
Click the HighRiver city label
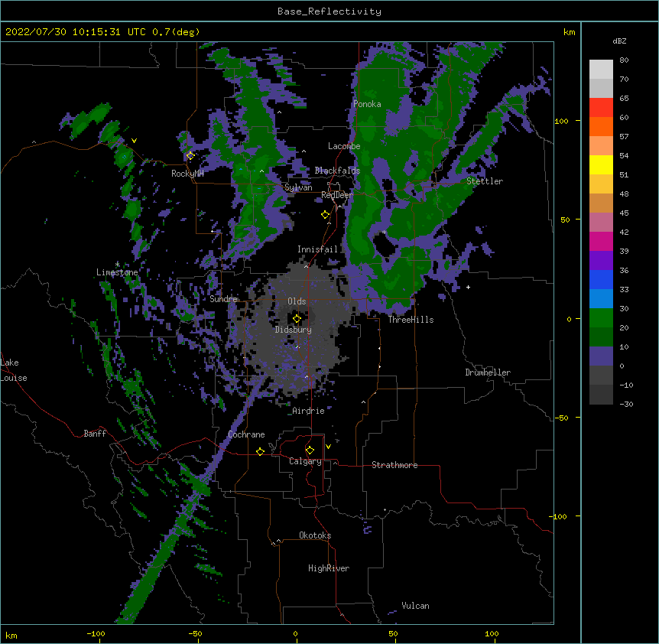(x=328, y=568)
